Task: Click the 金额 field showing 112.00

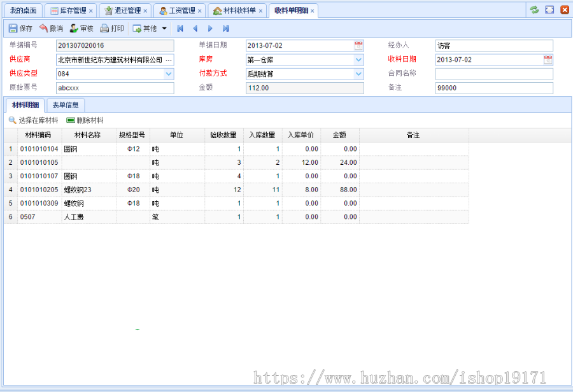Action: pyautogui.click(x=305, y=88)
